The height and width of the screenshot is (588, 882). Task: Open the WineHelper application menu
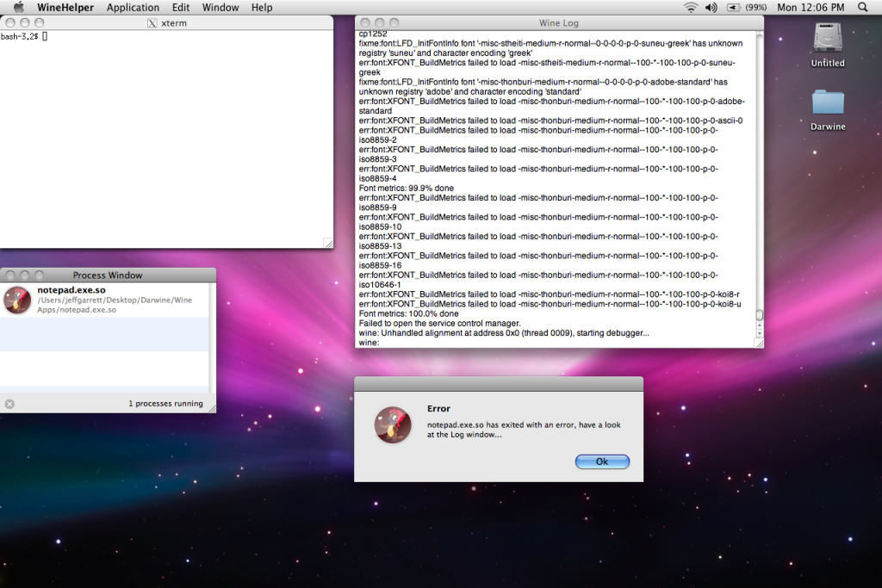pyautogui.click(x=65, y=7)
